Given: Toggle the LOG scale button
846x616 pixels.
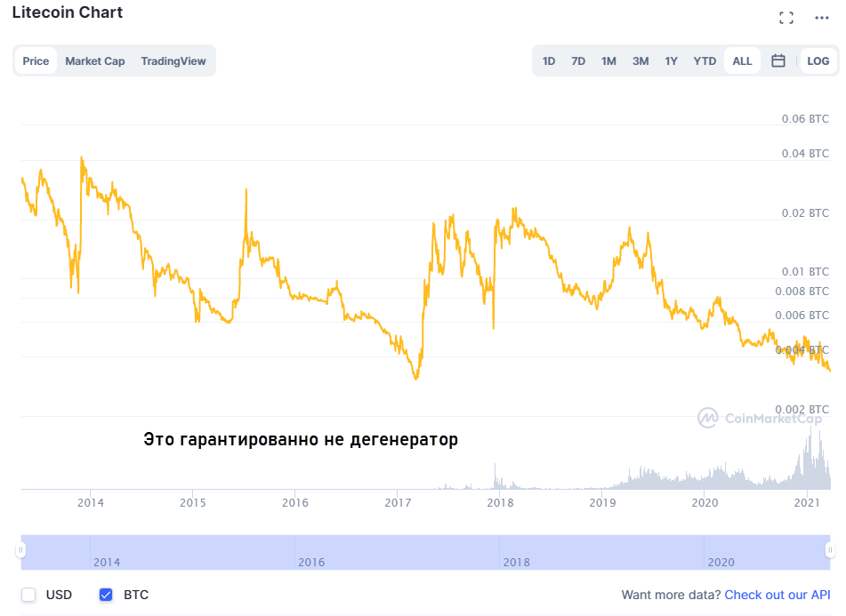Looking at the screenshot, I should 818,61.
